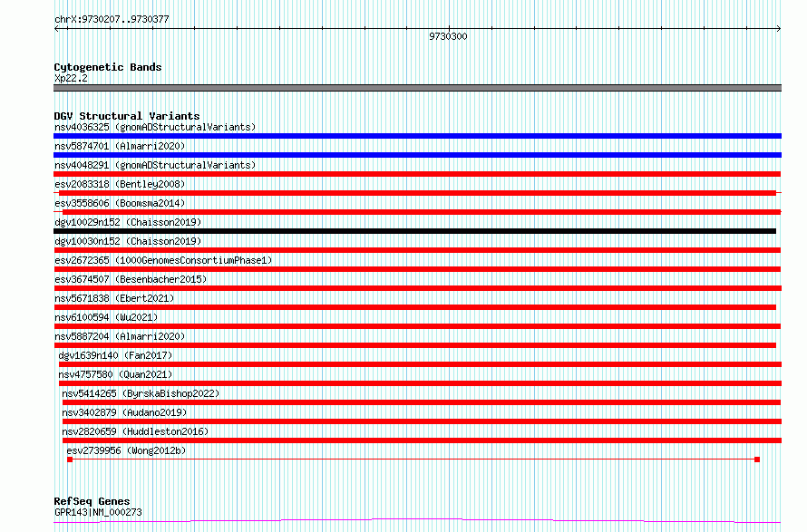Click the blue bar under nsv5874701
The height and width of the screenshot is (532, 807).
[417, 155]
